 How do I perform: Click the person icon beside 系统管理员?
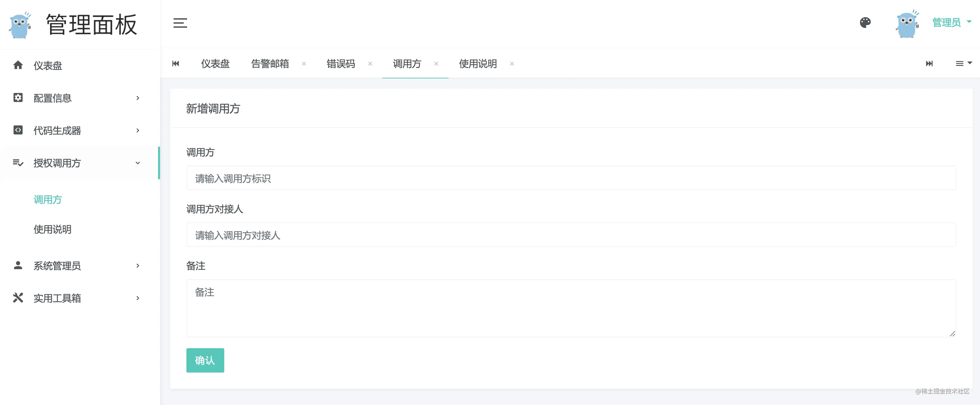click(x=18, y=265)
